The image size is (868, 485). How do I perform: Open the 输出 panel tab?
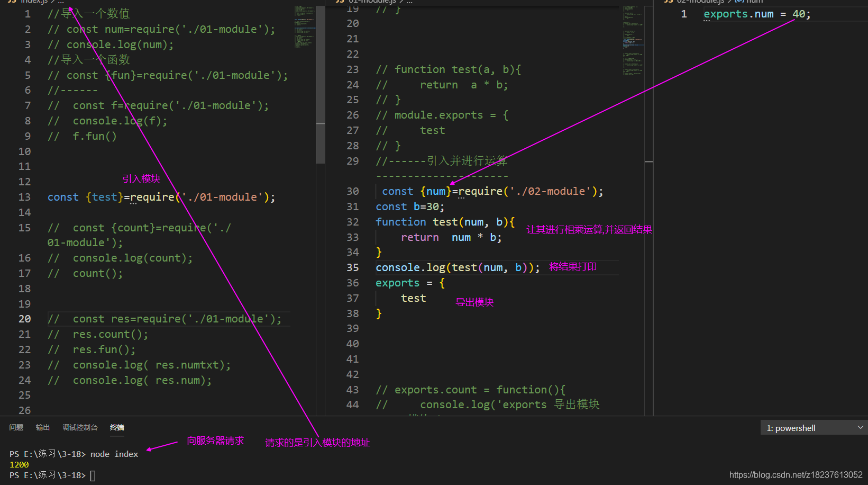(x=43, y=427)
